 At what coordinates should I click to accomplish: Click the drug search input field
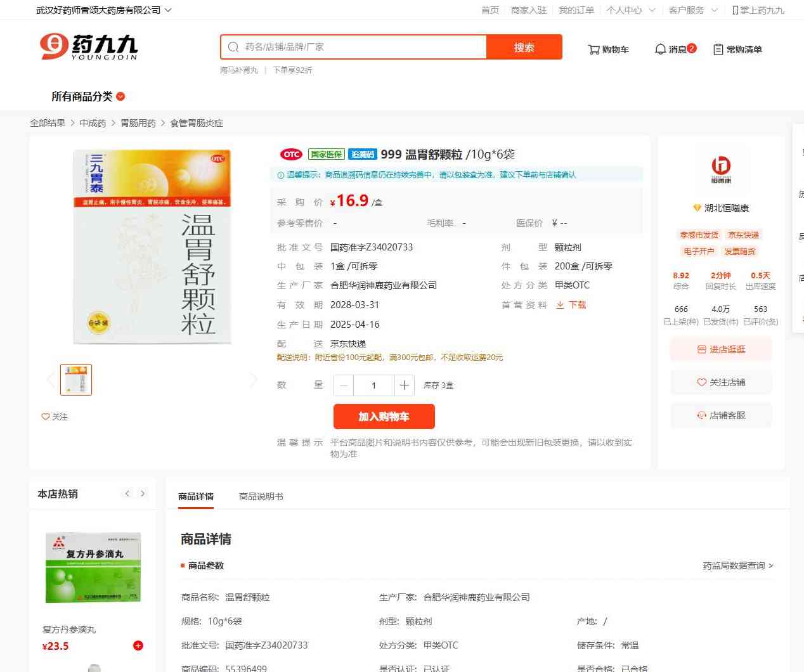point(361,47)
